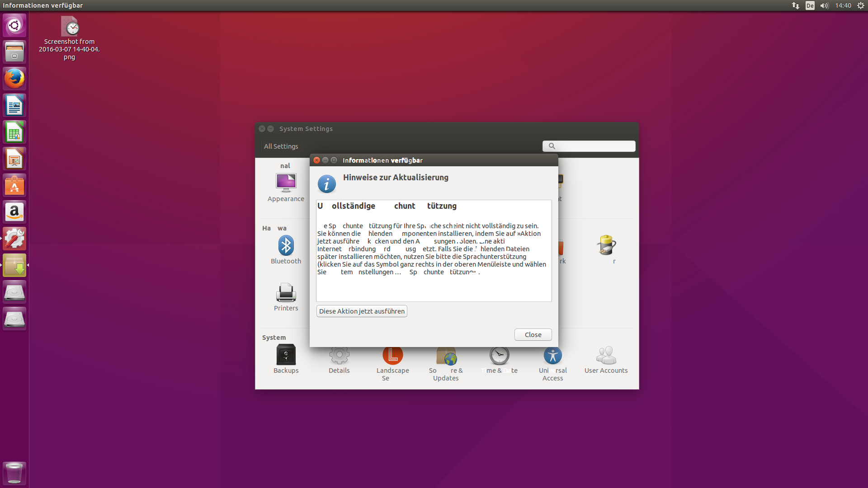Open the Details gear icon
The image size is (868, 488).
point(339,357)
